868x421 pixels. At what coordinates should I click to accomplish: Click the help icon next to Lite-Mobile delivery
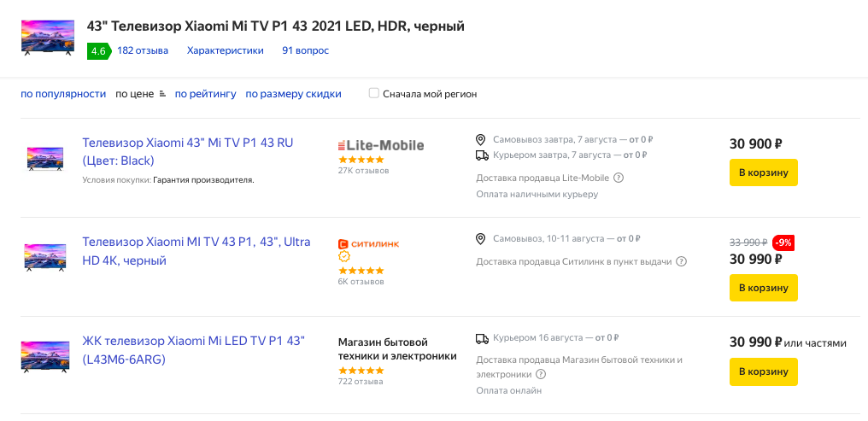click(x=619, y=178)
